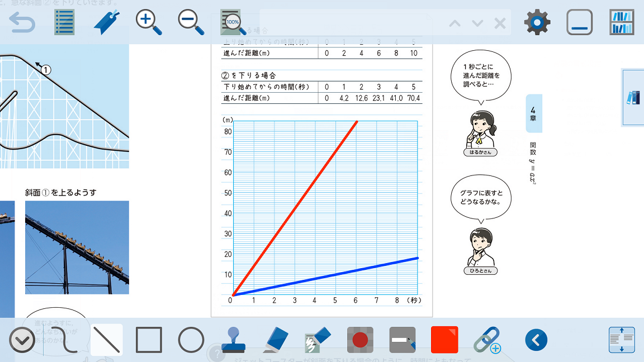Viewport: 644px width, 362px height.
Task: Click the caption 斜面①を上るようす
Action: [x=60, y=193]
